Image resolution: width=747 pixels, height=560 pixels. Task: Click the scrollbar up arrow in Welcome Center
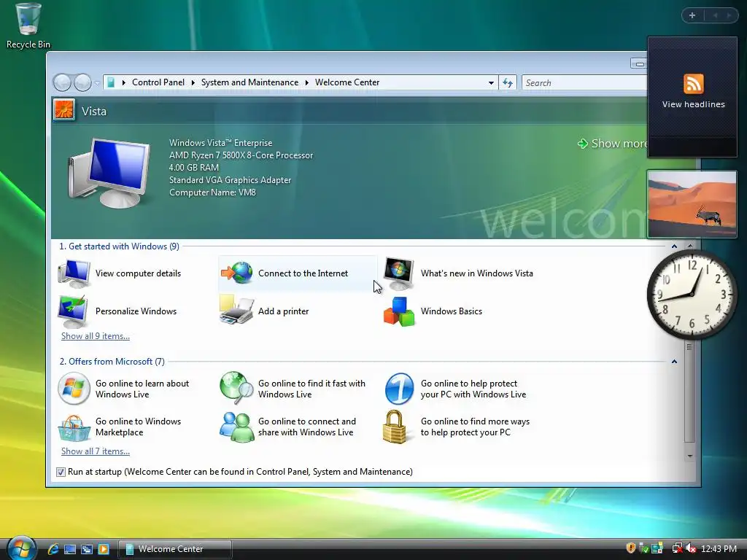coord(690,246)
